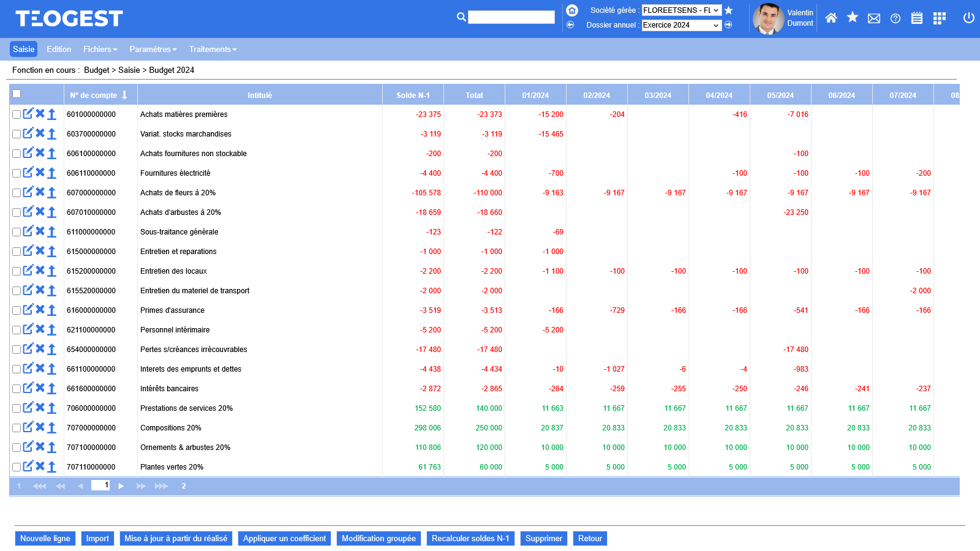
Task: Click the home icon in top-right toolbar
Action: click(831, 18)
